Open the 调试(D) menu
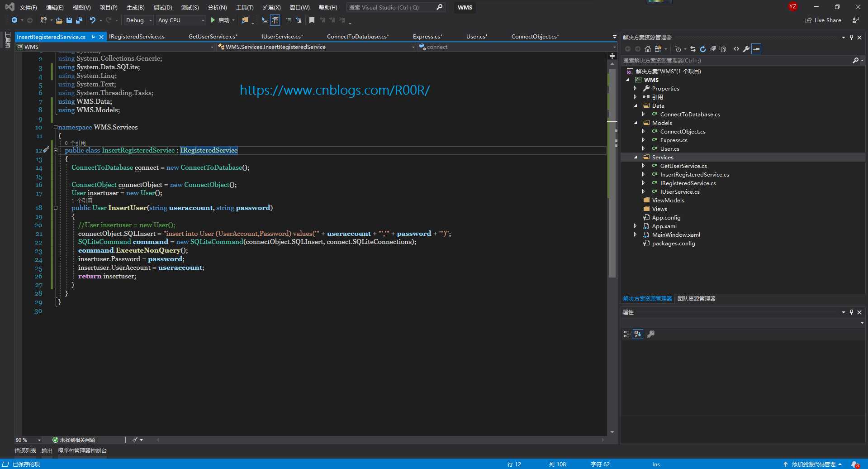 [163, 8]
